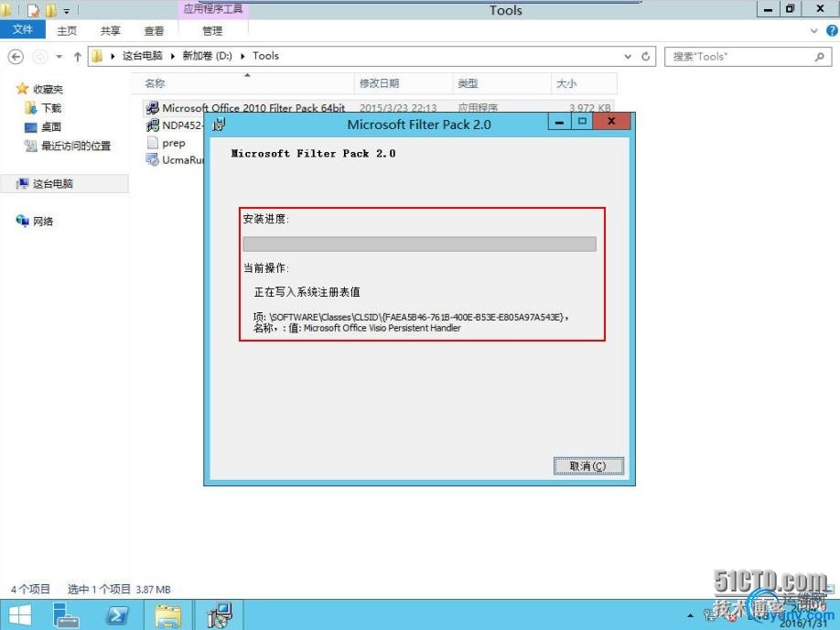Image resolution: width=840 pixels, height=630 pixels.
Task: Click 新加卷 (D:) in the address breadcrumb
Action: (208, 56)
